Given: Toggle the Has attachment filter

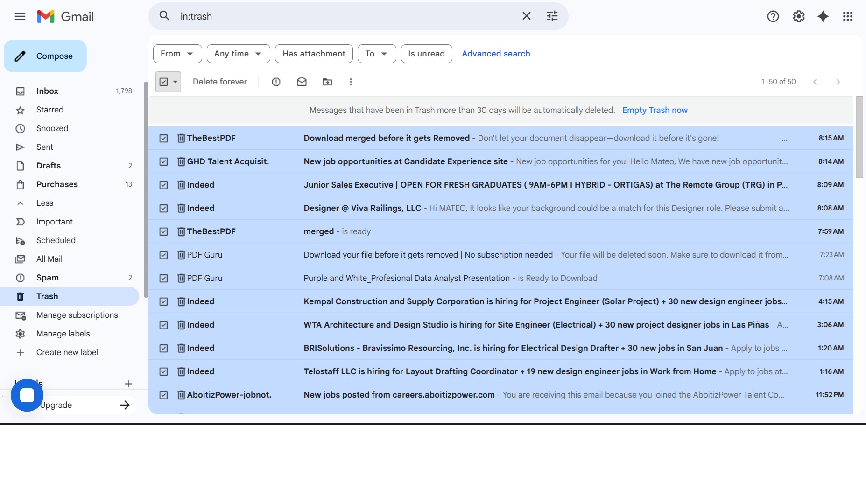Looking at the screenshot, I should coord(314,54).
